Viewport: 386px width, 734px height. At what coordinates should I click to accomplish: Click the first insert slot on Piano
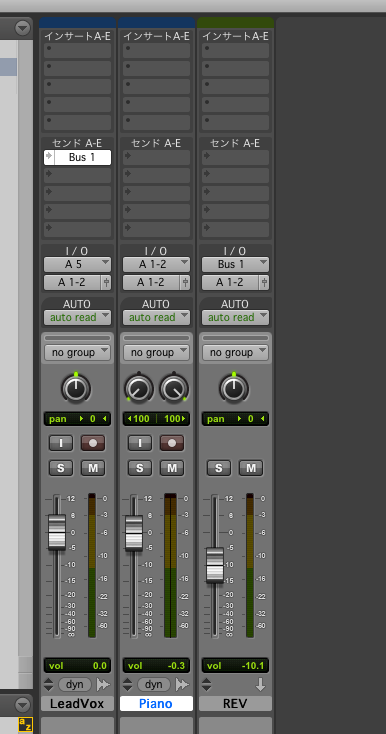tap(156, 51)
